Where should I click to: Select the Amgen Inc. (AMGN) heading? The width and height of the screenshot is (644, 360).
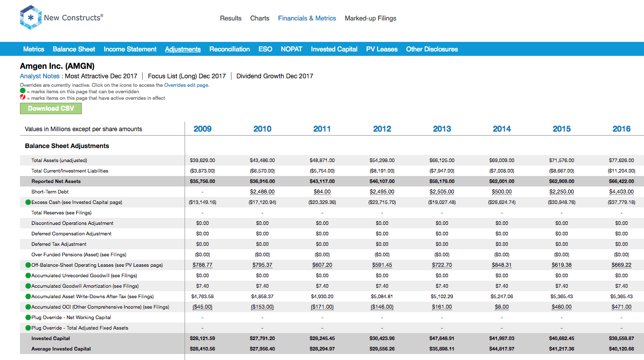[57, 66]
